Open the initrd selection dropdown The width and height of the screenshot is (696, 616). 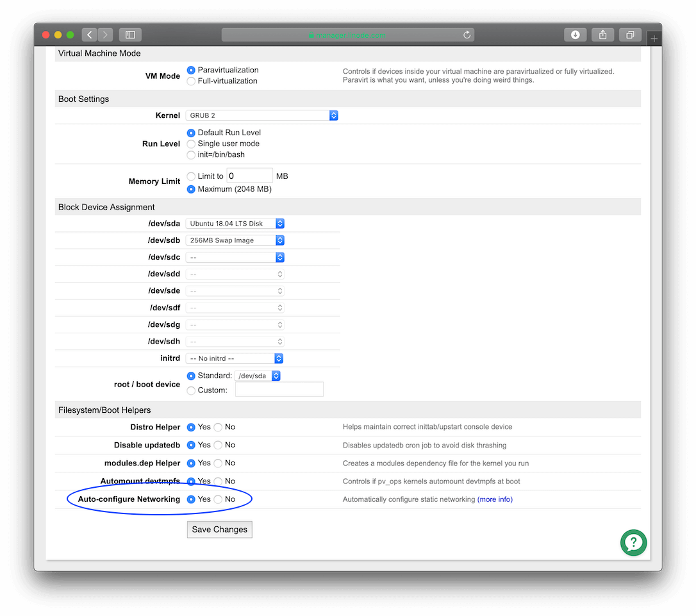[x=235, y=358]
